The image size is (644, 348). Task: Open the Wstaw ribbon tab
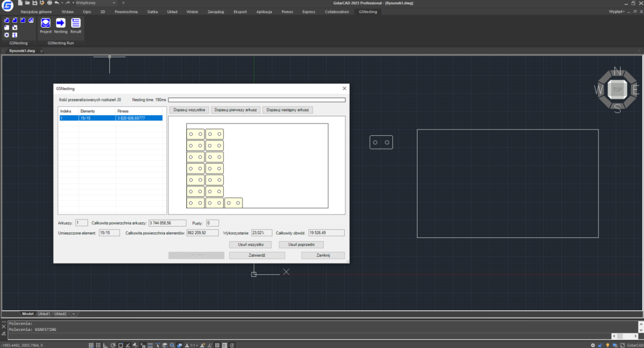tap(68, 12)
